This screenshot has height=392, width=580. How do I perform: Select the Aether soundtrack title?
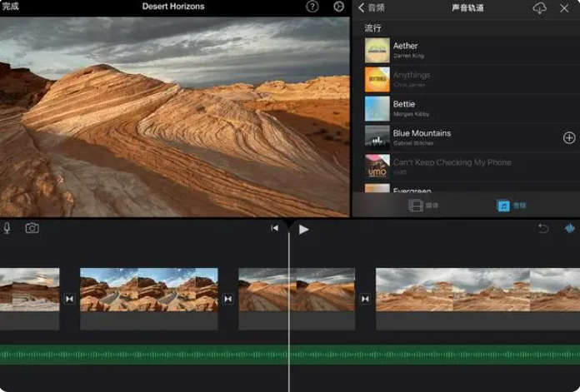(x=405, y=46)
